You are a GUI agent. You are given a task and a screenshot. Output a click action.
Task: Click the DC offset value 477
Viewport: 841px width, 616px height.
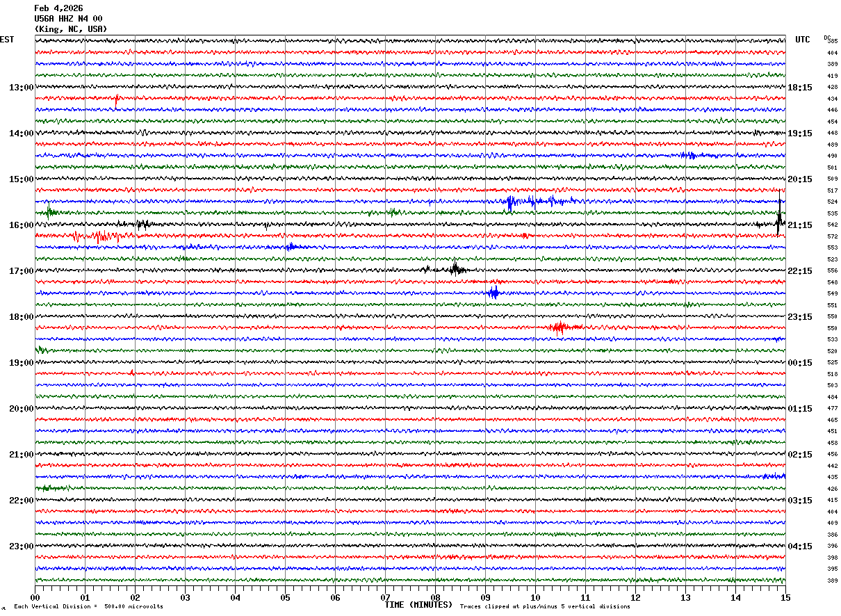pyautogui.click(x=832, y=409)
